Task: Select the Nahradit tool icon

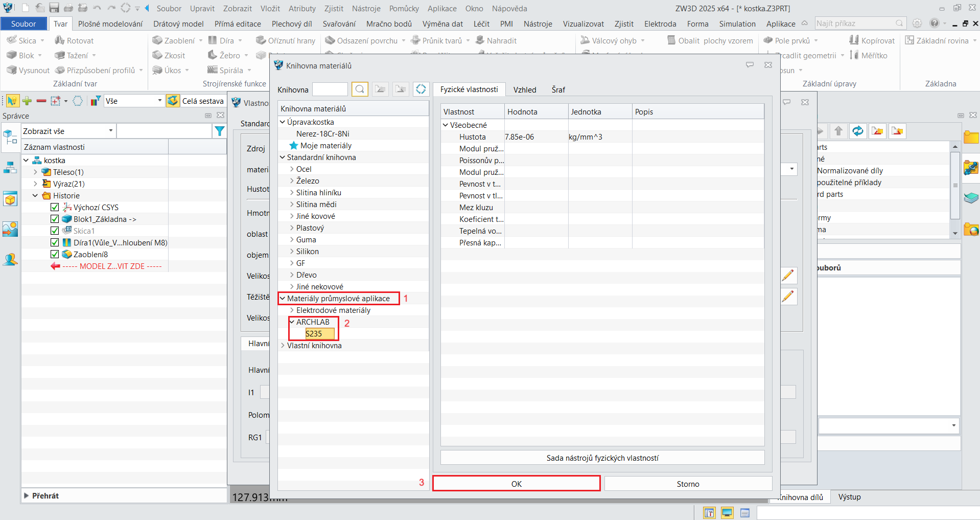Action: [496, 40]
